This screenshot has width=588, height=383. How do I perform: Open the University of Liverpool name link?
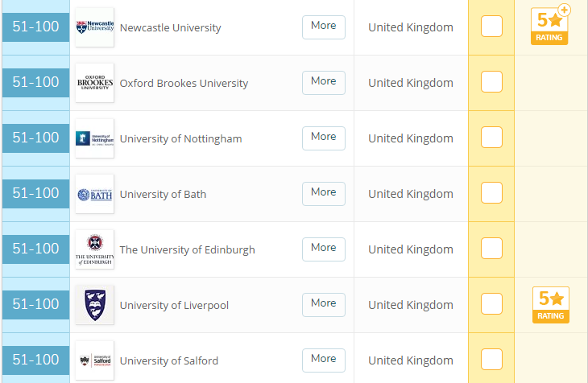pos(174,306)
